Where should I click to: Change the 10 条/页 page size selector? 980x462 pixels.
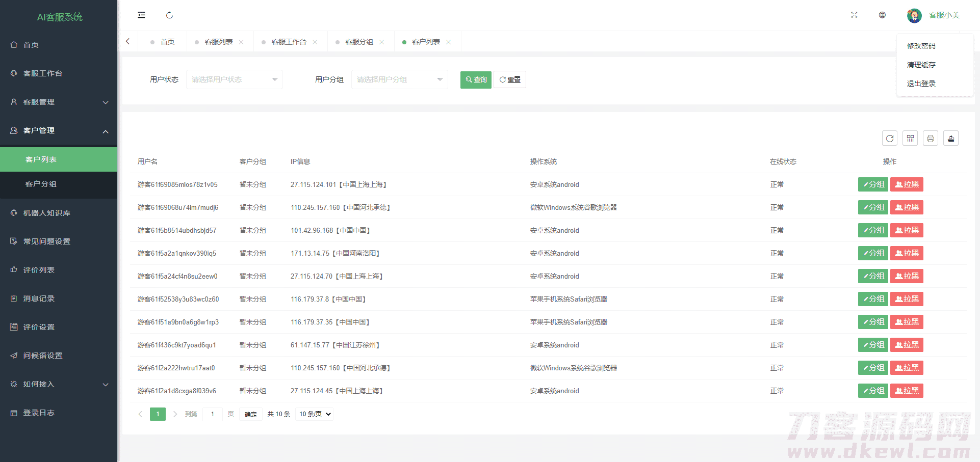click(x=315, y=414)
